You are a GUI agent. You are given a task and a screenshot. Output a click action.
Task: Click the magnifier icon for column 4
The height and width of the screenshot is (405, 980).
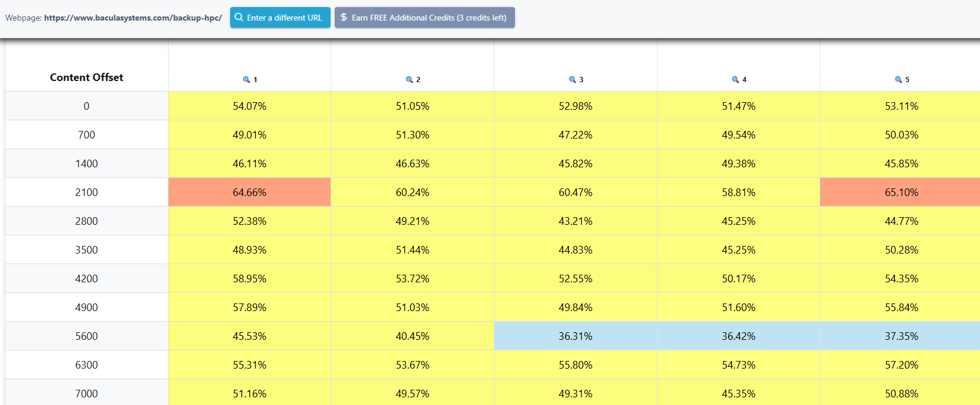(735, 80)
